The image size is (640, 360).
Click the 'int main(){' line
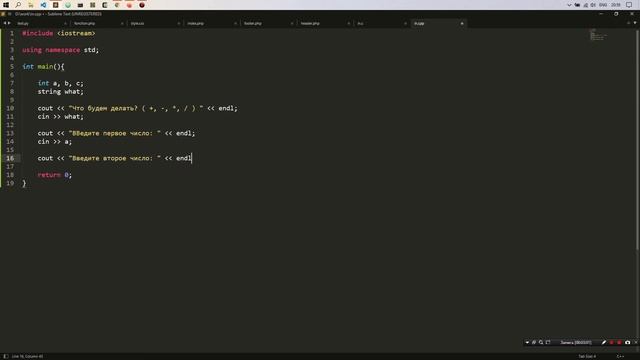(x=43, y=67)
